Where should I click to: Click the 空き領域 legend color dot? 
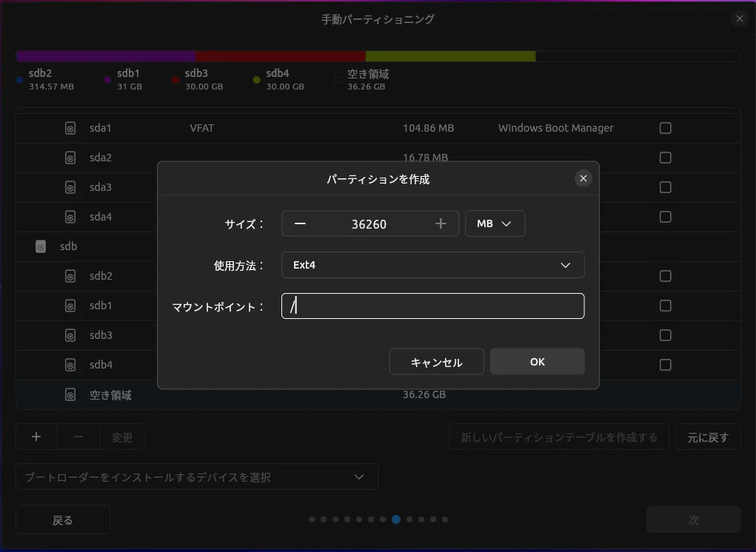coord(338,80)
